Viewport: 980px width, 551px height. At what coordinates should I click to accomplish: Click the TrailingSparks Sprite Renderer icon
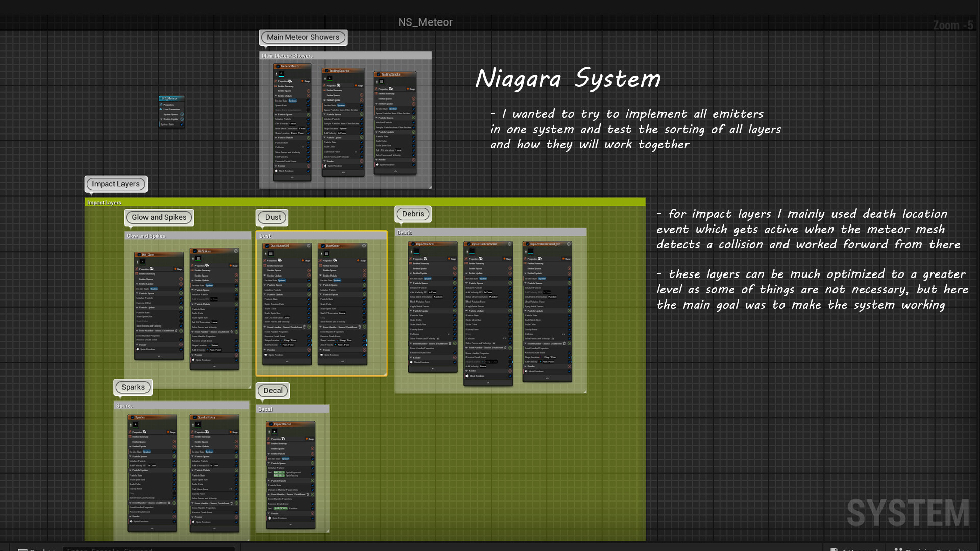[325, 166]
